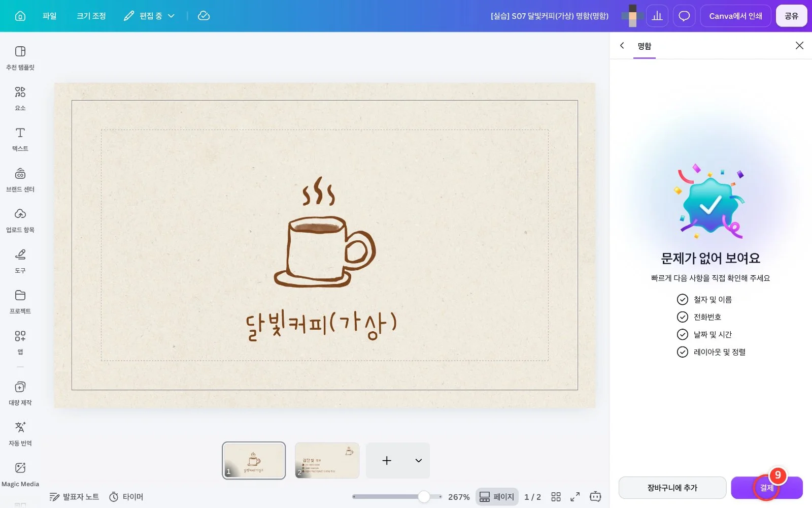This screenshot has width=812, height=508.
Task: Open the 타이머 timer
Action: point(126,497)
